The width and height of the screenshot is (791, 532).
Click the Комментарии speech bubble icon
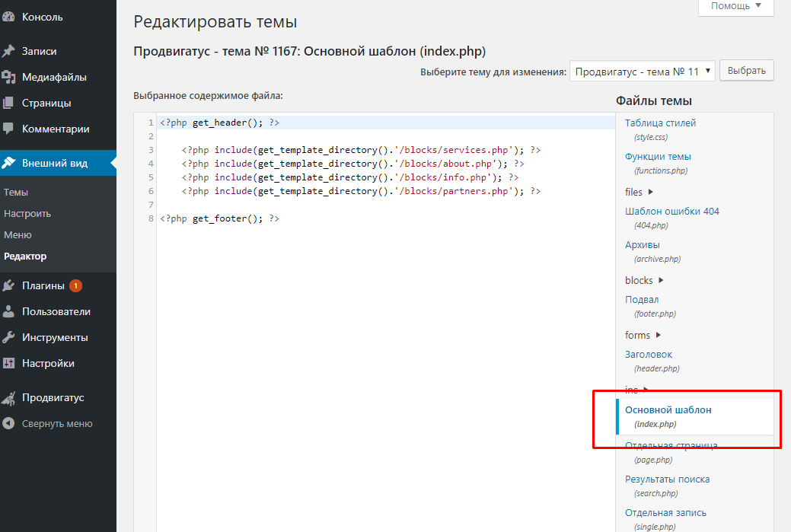pyautogui.click(x=9, y=129)
